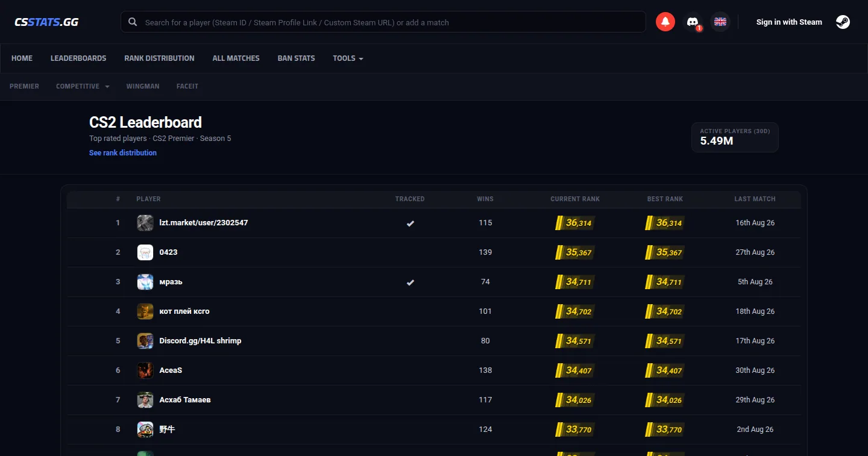Click last match date 27th Aug 26
The width and height of the screenshot is (868, 456).
point(755,252)
